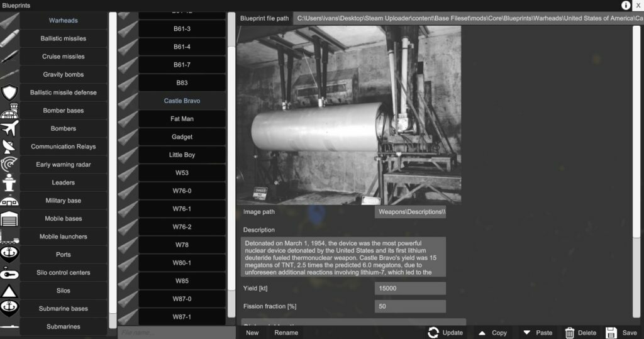Select the W80-1 blueprint
This screenshot has width=644, height=339.
(182, 263)
